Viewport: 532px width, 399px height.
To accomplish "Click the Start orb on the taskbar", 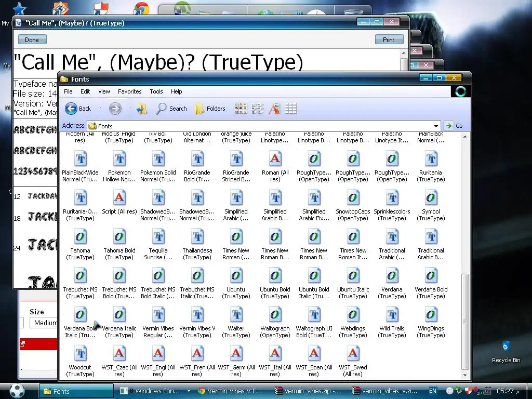I will coord(17,391).
